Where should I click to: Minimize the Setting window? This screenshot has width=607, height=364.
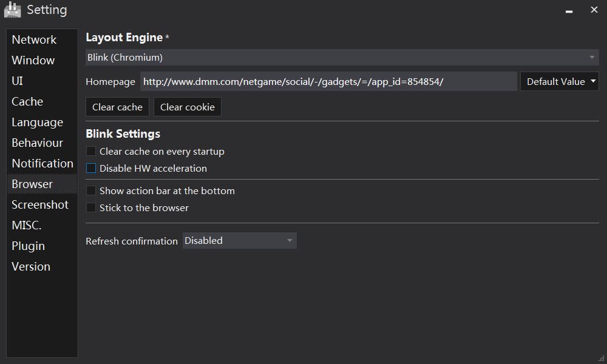569,10
